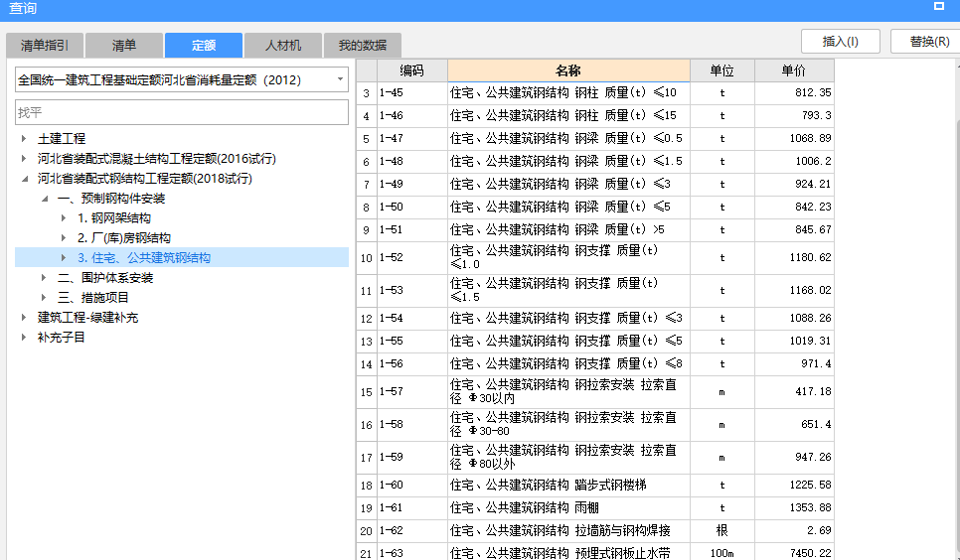The image size is (960, 560).
Task: Select row 钢梁 质量(t) ≤0.5
Action: click(x=568, y=138)
